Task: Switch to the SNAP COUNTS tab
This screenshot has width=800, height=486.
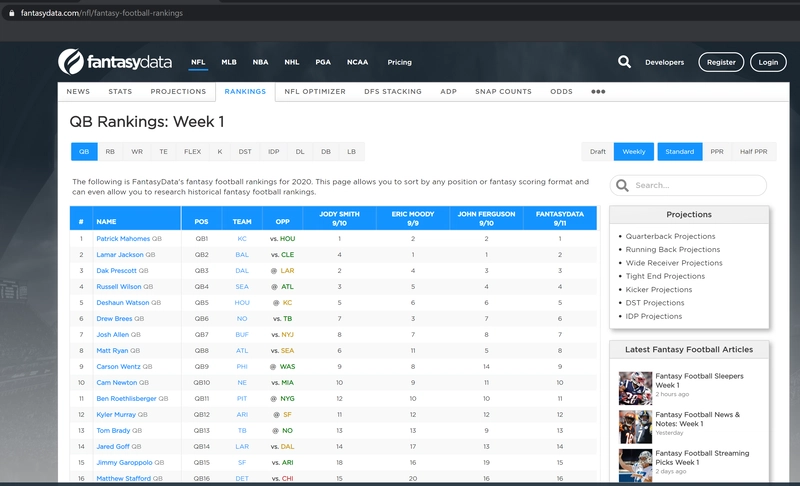Action: 503,92
